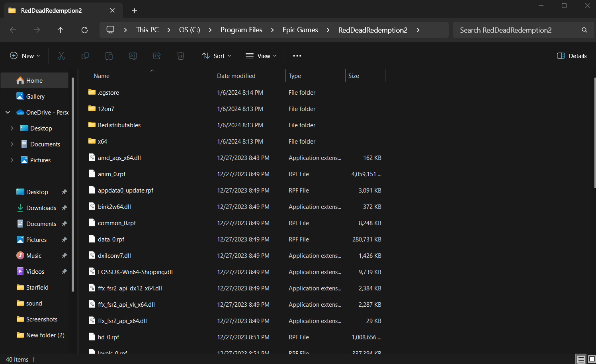Open a new tab
This screenshot has width=596, height=364.
point(135,11)
